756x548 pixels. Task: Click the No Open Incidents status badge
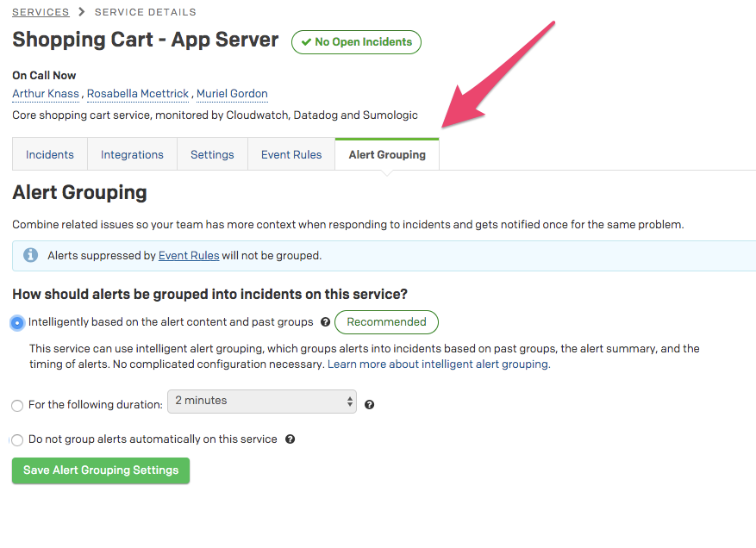[x=356, y=41]
